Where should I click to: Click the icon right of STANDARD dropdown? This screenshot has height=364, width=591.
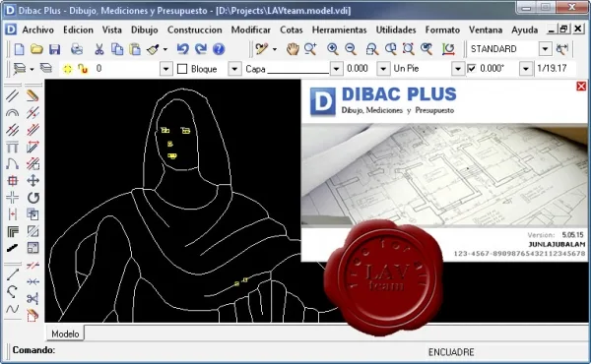tap(562, 49)
